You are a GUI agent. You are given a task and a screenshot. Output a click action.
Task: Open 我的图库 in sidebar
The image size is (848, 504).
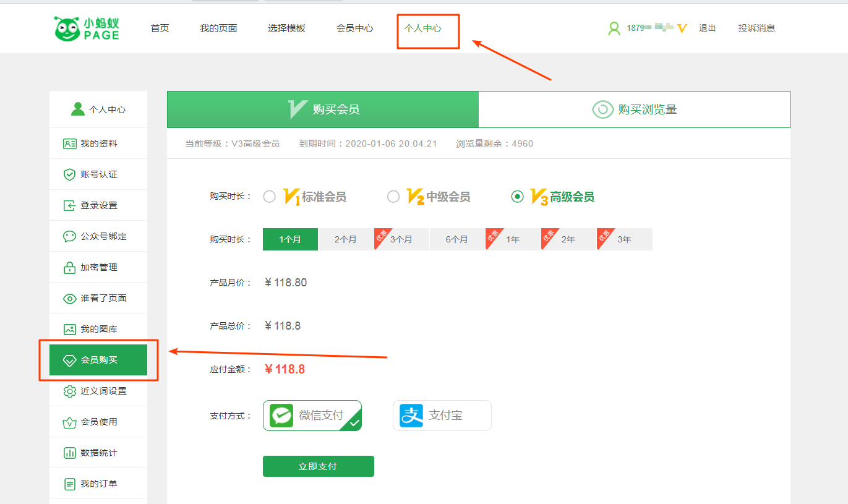98,329
